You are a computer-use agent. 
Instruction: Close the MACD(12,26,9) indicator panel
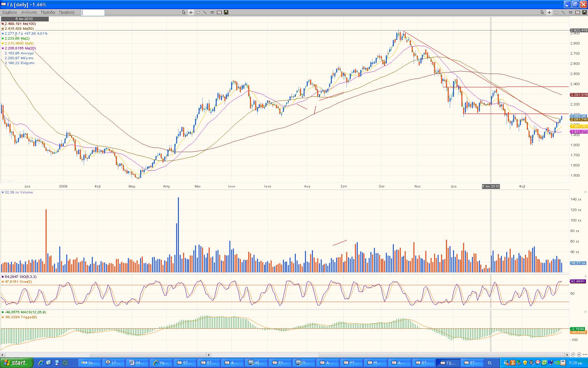(585, 312)
